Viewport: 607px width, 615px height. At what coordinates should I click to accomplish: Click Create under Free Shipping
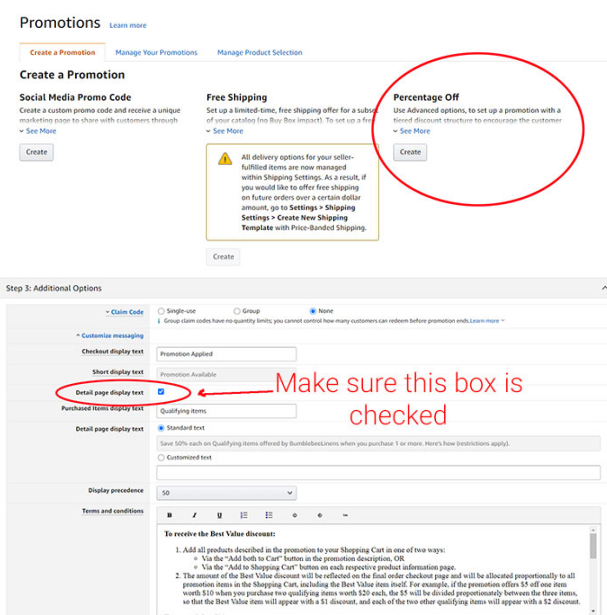(223, 257)
